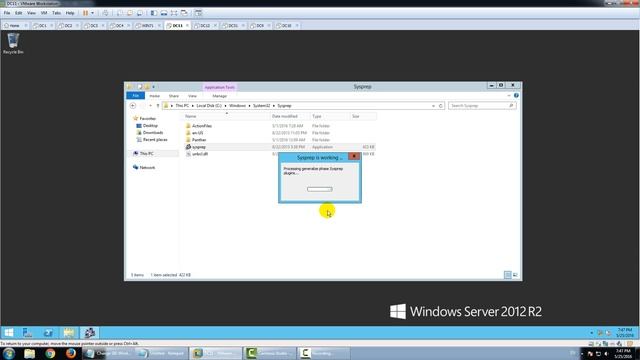
Task: Sort by the Name column header
Action: point(226,116)
